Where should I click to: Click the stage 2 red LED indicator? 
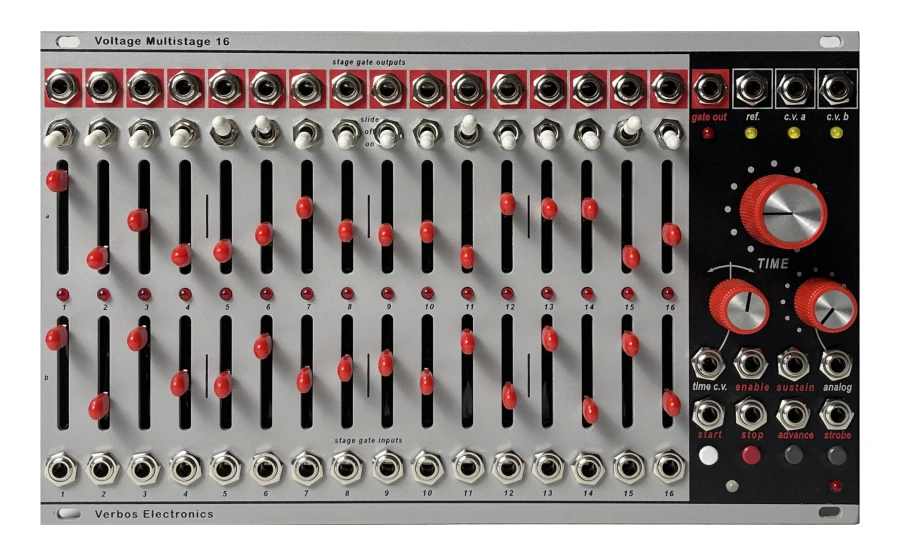tap(103, 294)
